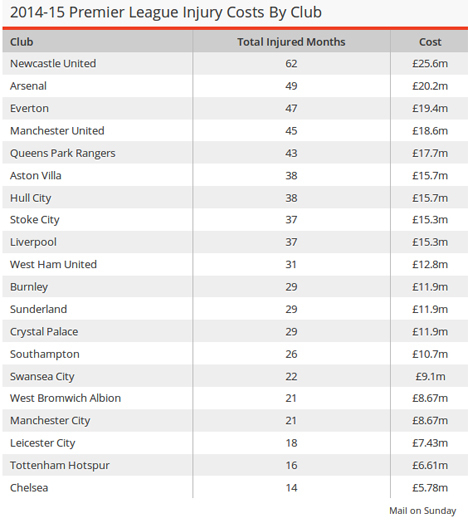Click the Liverpool club name

tap(33, 242)
